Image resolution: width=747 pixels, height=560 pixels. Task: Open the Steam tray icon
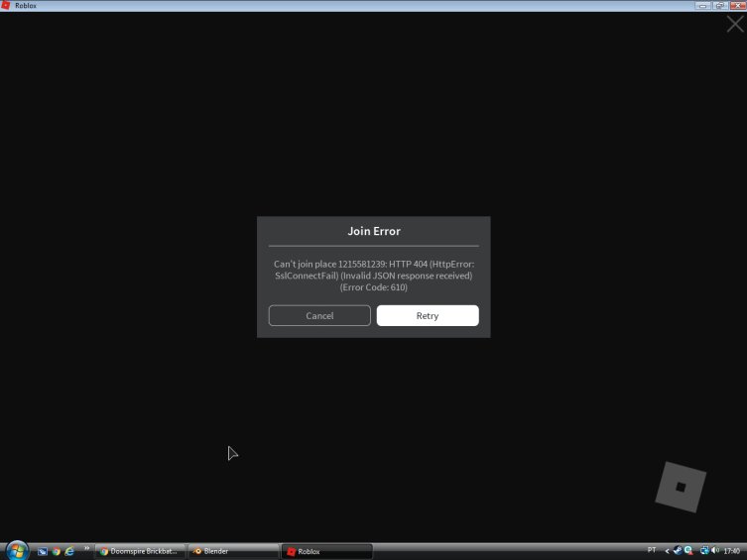point(678,550)
